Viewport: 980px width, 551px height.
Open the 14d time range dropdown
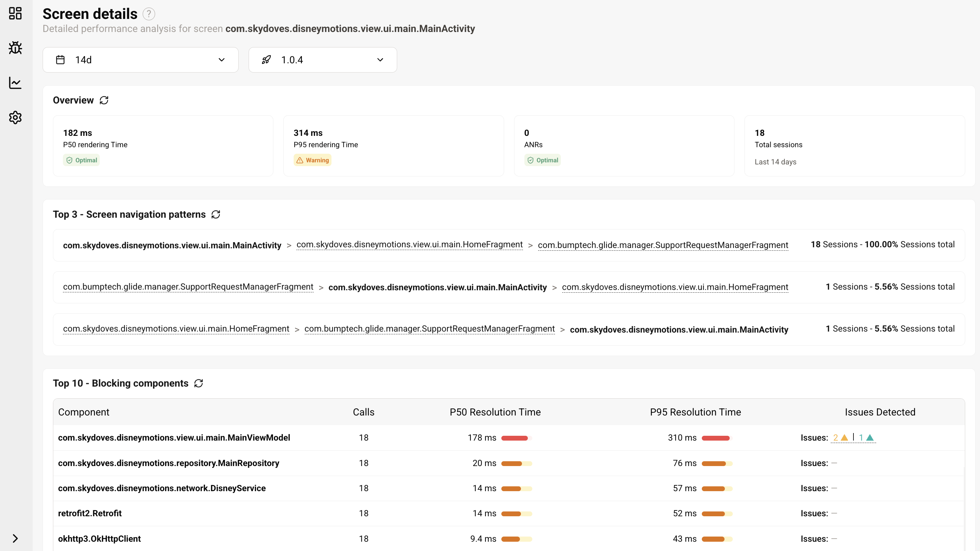[140, 60]
